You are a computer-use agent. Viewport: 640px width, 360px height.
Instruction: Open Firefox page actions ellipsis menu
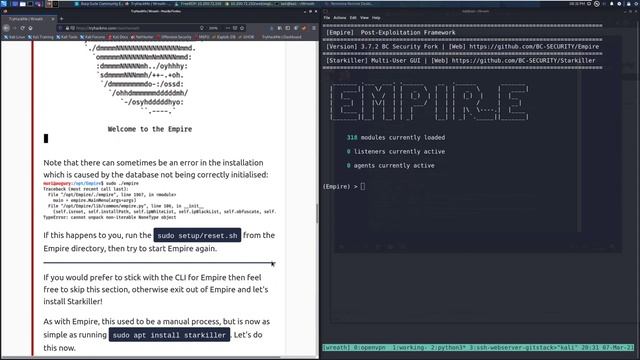(x=228, y=28)
